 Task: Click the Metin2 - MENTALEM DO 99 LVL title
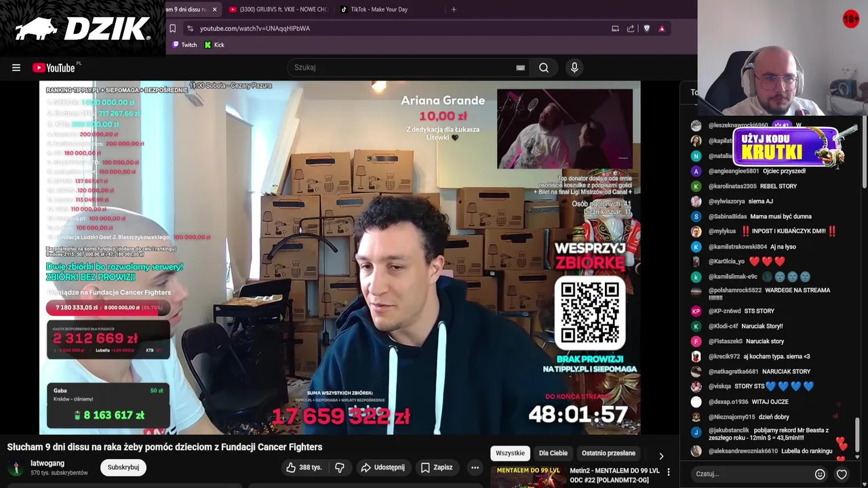coord(614,475)
